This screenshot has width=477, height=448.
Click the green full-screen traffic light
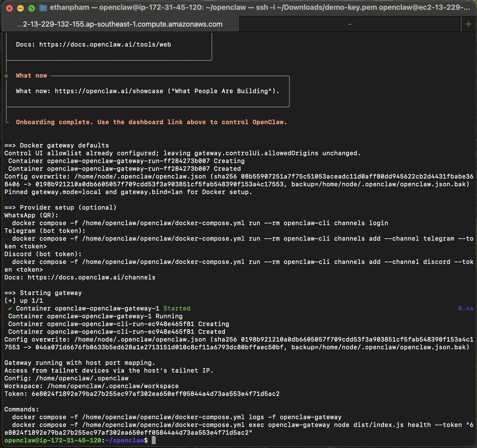32,8
